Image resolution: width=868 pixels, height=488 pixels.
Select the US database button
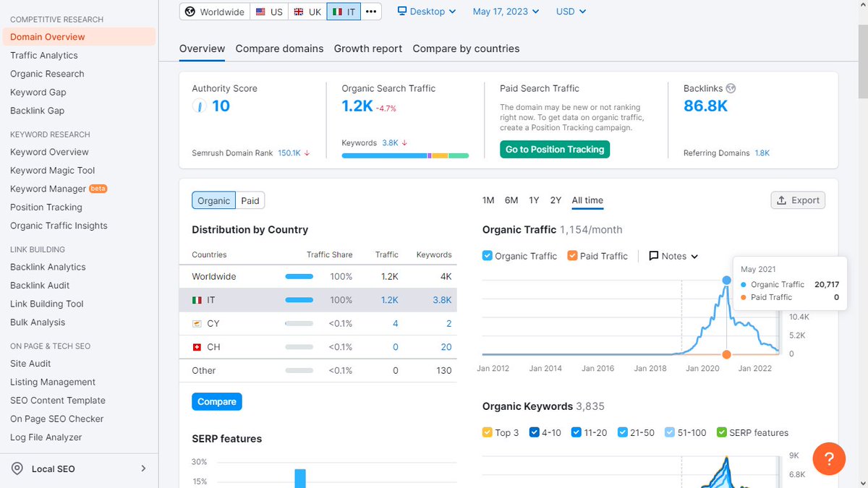pos(269,12)
